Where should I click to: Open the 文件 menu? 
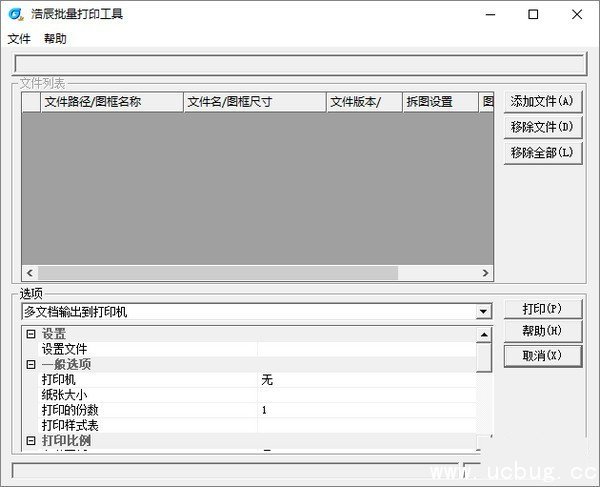pos(19,39)
